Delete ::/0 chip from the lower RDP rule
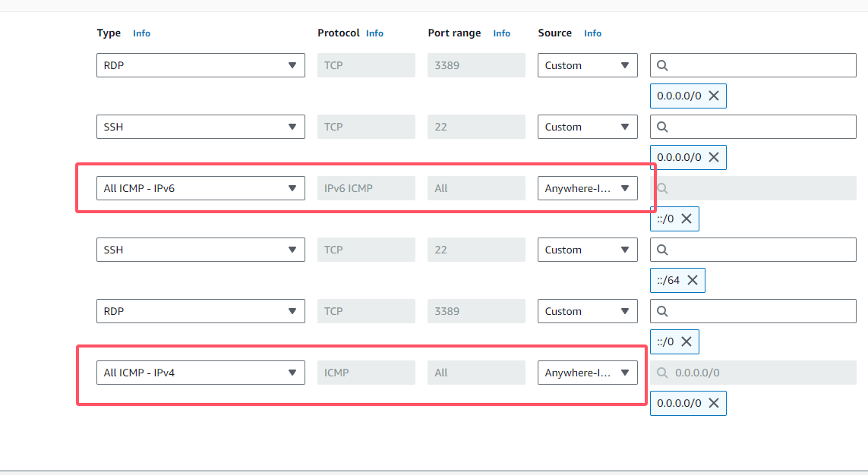Image resolution: width=868 pixels, height=475 pixels. point(686,341)
